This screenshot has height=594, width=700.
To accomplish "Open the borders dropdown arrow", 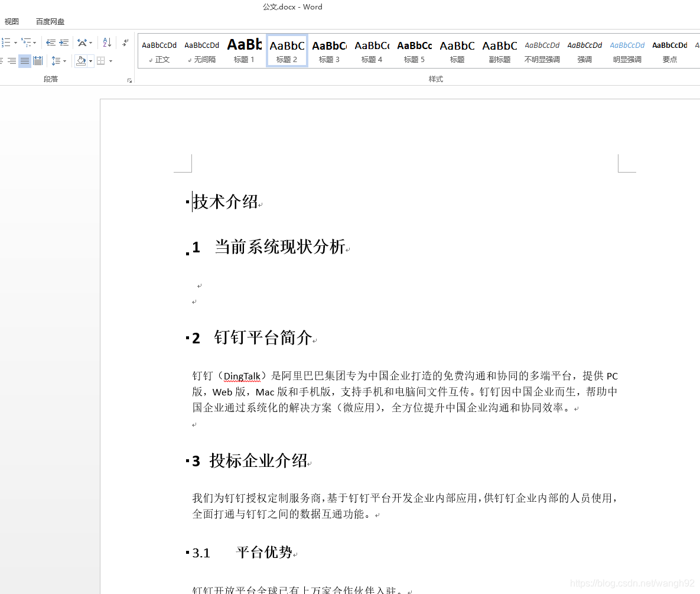I will 110,61.
